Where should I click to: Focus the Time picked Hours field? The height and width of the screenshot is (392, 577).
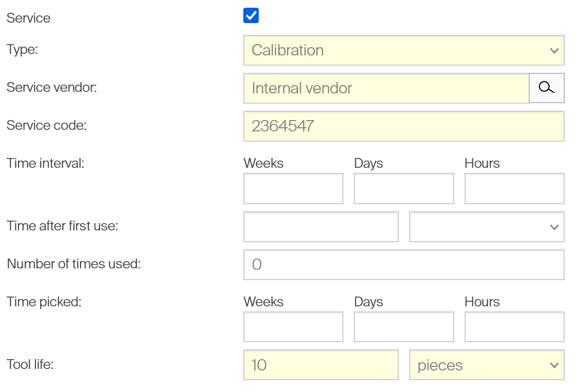coord(514,327)
